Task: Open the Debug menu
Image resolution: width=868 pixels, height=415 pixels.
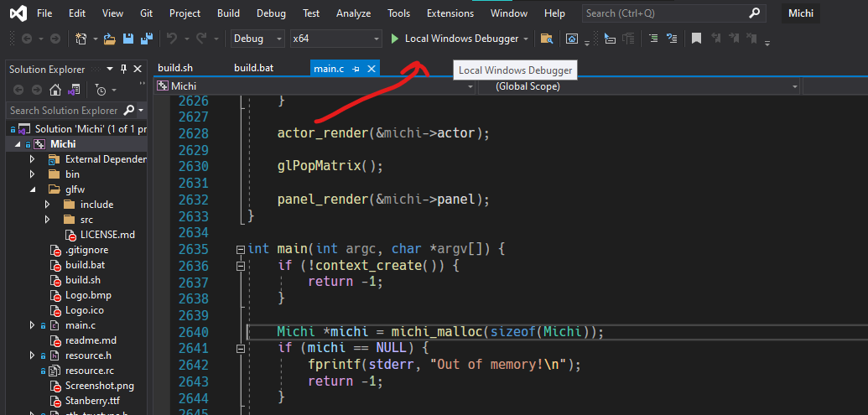Action: click(x=271, y=13)
